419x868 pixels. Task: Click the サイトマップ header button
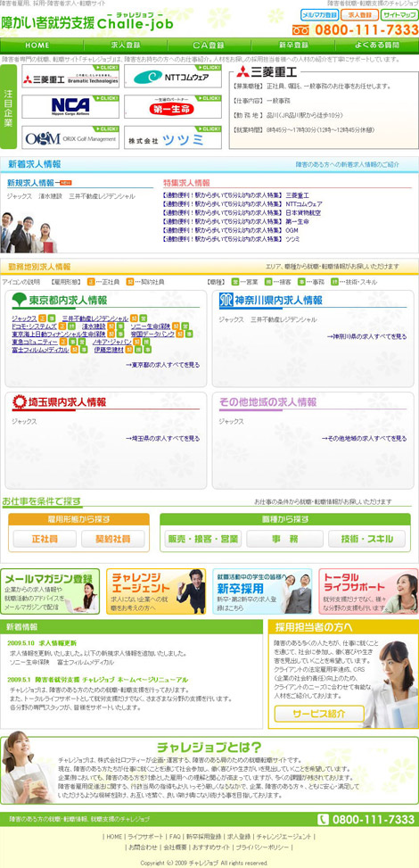(399, 15)
